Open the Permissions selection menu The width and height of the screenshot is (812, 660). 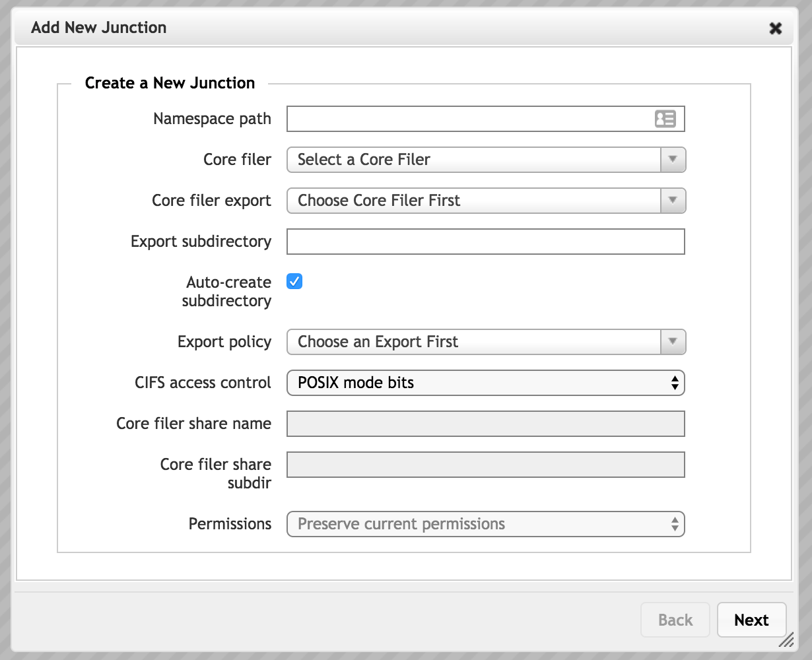tap(485, 523)
